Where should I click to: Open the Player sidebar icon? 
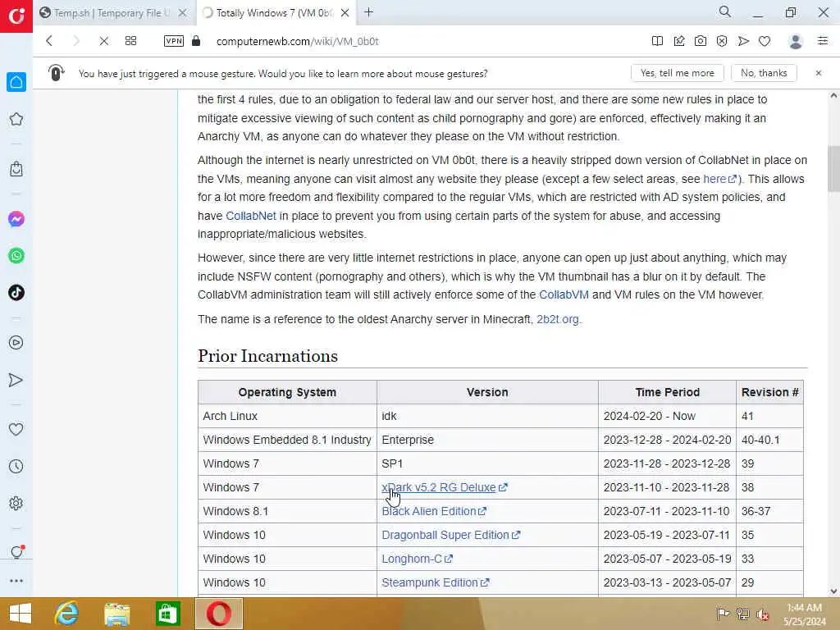[16, 342]
